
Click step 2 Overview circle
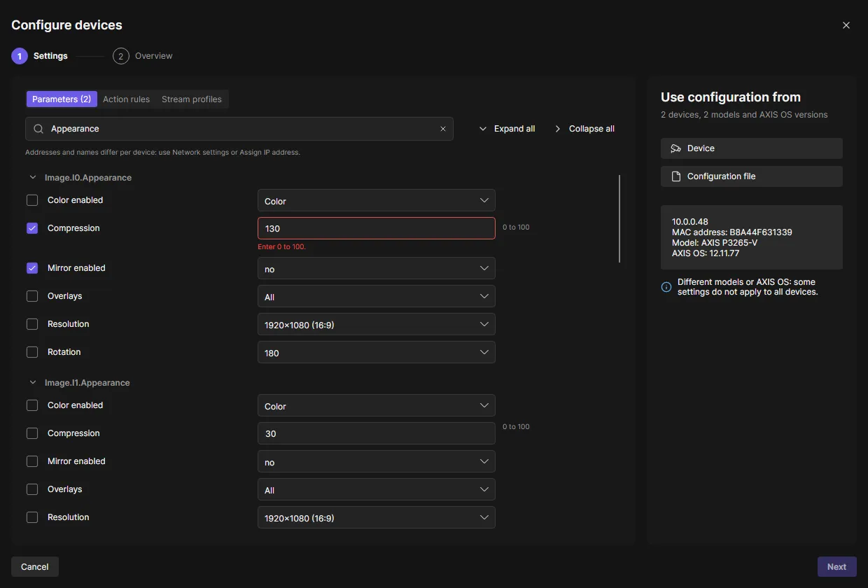pos(121,56)
